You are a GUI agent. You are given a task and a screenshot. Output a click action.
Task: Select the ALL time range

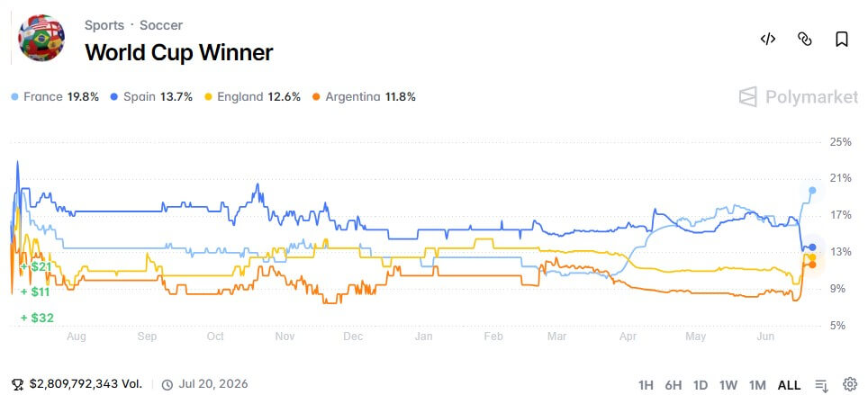click(789, 385)
